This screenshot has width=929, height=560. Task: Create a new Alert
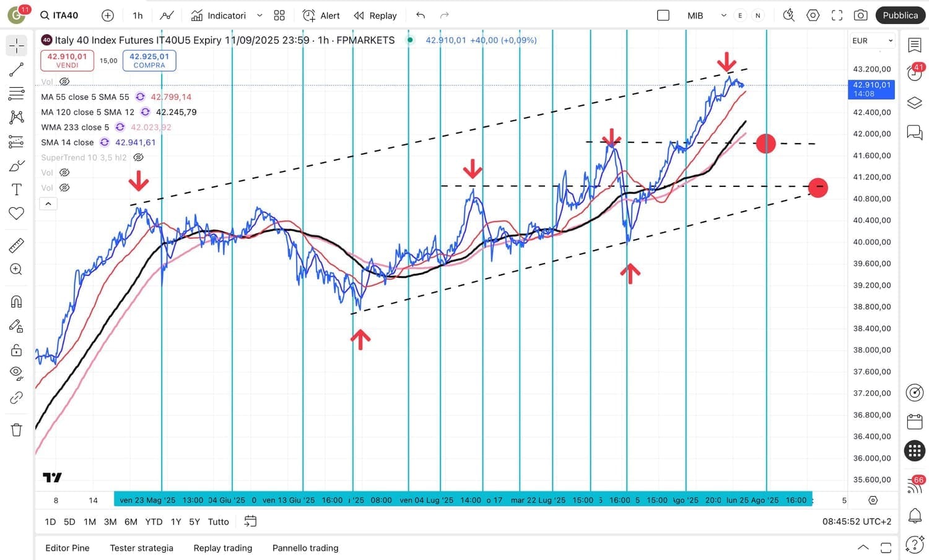point(321,15)
